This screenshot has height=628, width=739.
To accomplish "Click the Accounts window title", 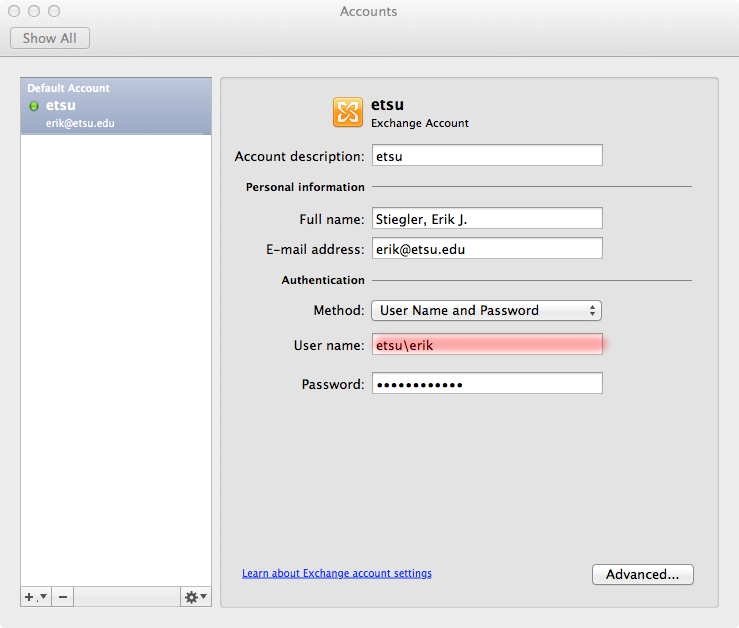I will (369, 11).
